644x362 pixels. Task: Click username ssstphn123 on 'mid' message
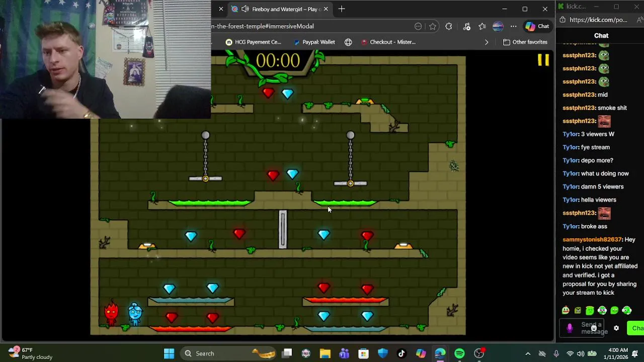pos(579,95)
